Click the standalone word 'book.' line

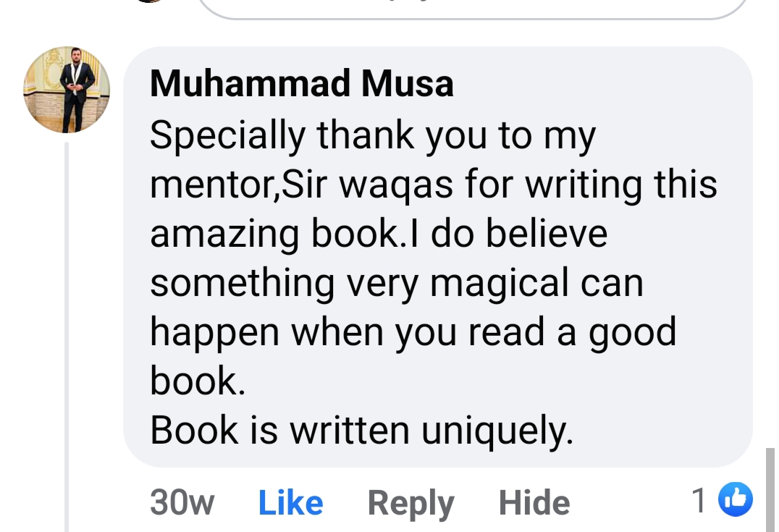pyautogui.click(x=198, y=381)
